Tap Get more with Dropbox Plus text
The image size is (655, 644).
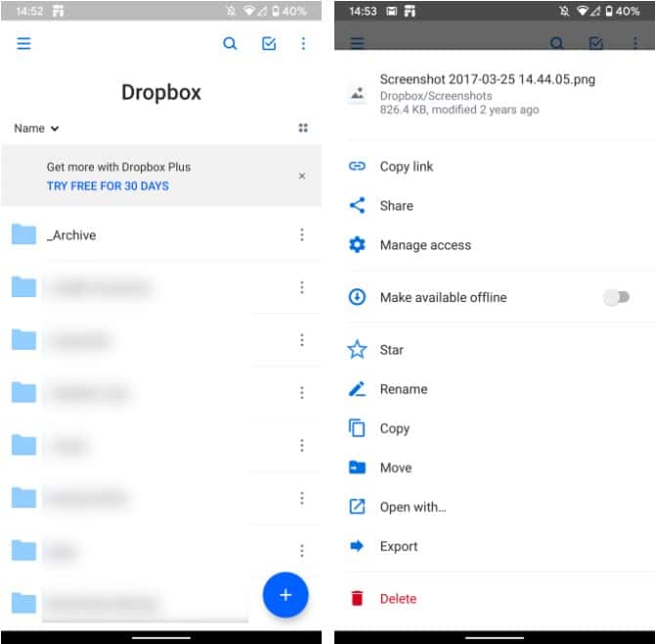coord(118,167)
